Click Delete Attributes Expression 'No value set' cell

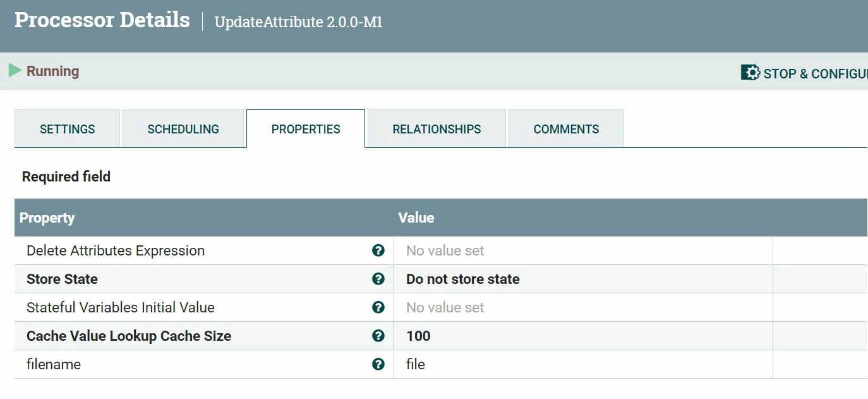coord(583,250)
